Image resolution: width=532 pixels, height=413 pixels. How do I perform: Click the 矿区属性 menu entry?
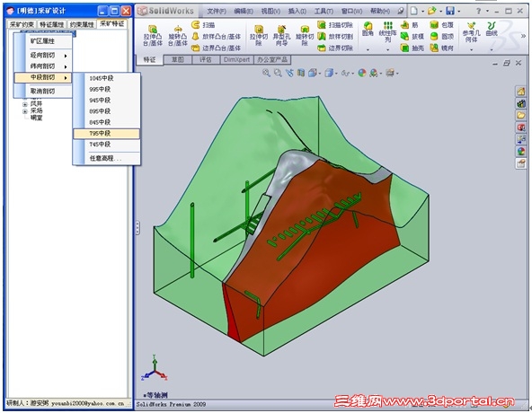pyautogui.click(x=43, y=41)
